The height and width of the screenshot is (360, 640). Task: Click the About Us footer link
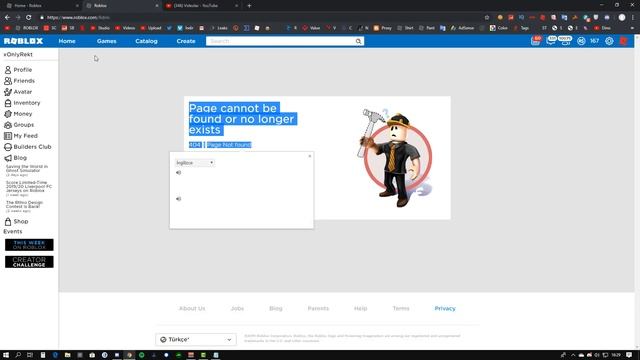192,309
